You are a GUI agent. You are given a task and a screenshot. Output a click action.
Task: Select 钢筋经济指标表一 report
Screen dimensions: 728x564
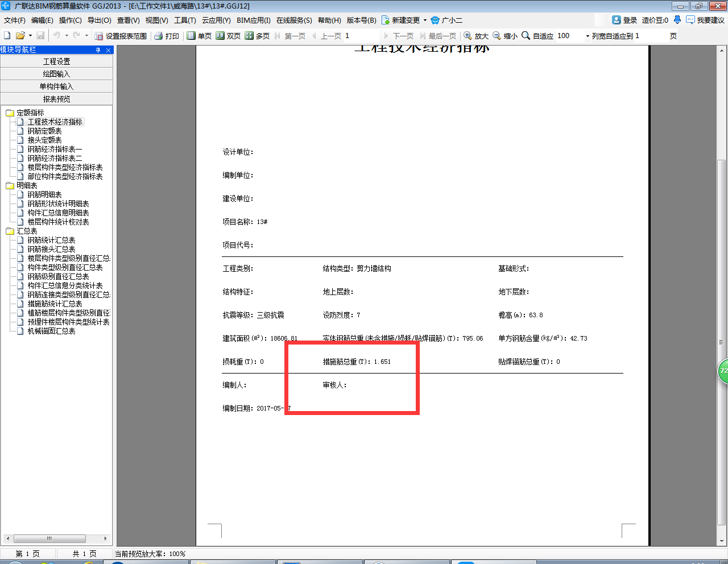pyautogui.click(x=55, y=150)
